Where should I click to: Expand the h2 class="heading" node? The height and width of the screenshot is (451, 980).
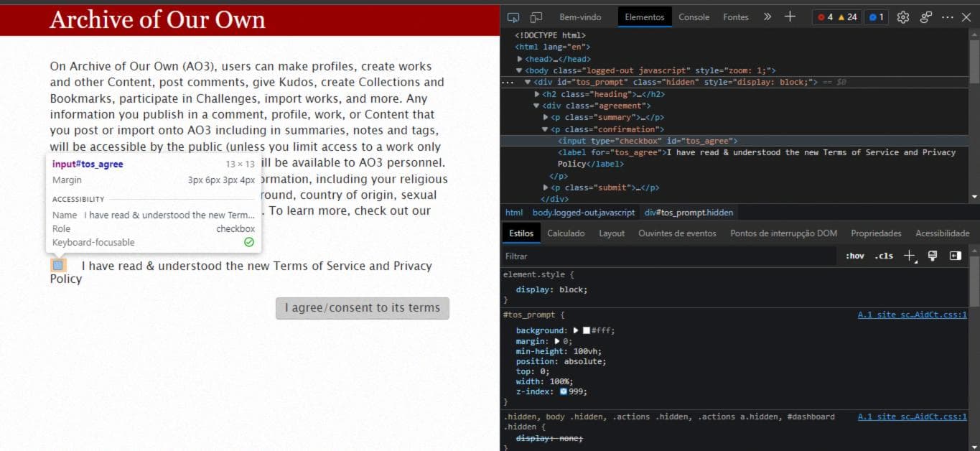(537, 94)
